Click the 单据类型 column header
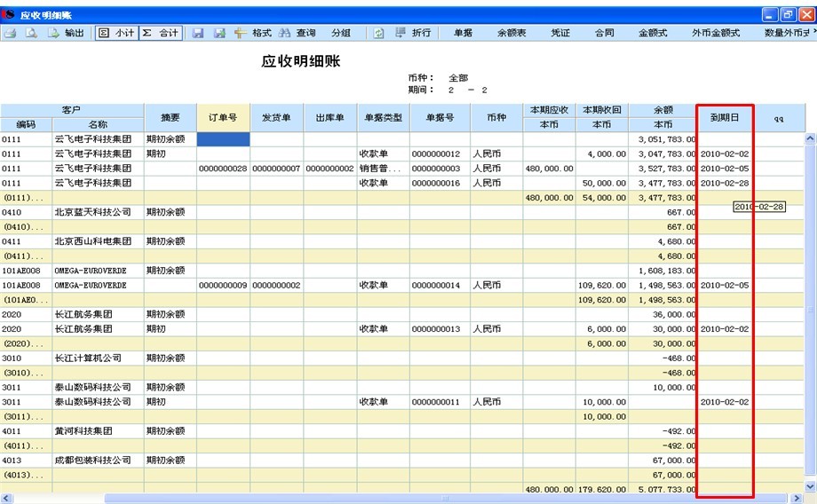This screenshot has height=504, width=817. coord(383,118)
